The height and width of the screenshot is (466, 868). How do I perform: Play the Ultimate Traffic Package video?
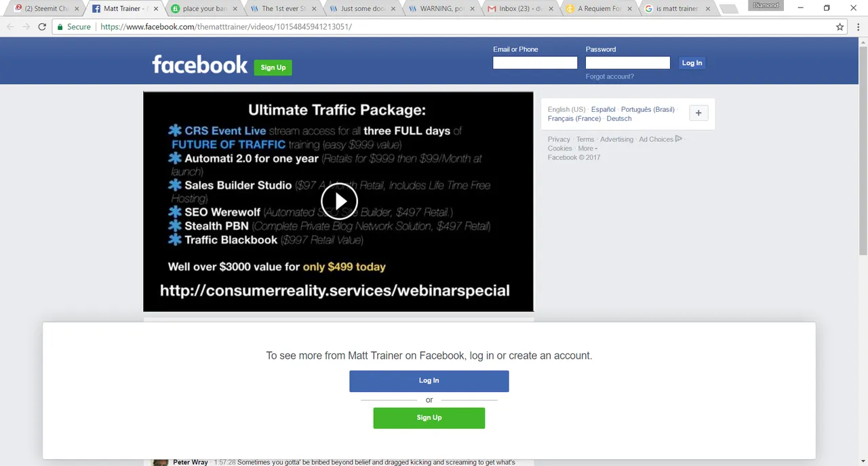coord(339,201)
